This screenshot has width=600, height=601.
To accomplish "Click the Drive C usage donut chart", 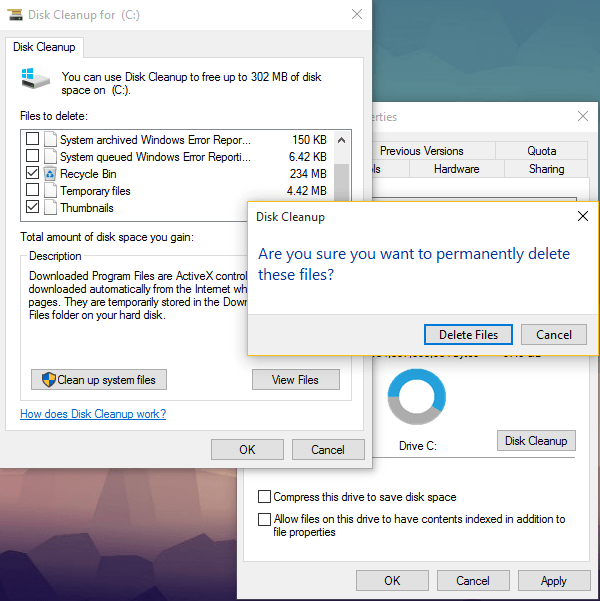I will click(x=416, y=397).
